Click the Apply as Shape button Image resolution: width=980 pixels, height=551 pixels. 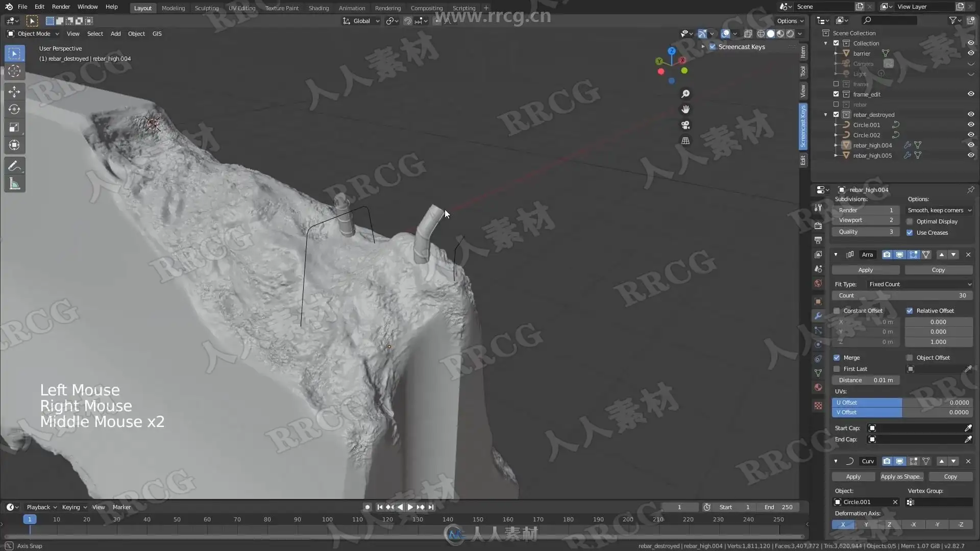[x=901, y=477]
